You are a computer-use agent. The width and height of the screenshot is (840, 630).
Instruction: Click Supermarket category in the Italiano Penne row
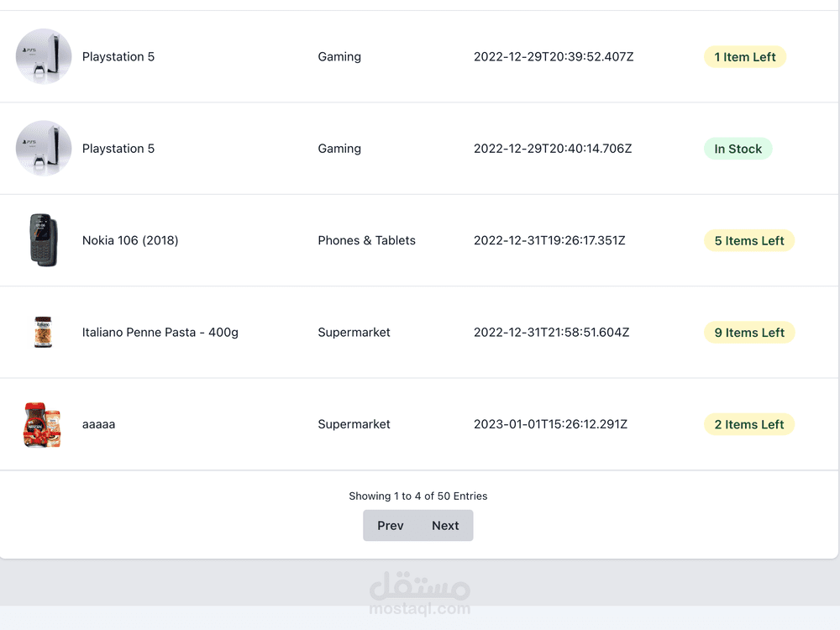[354, 333]
